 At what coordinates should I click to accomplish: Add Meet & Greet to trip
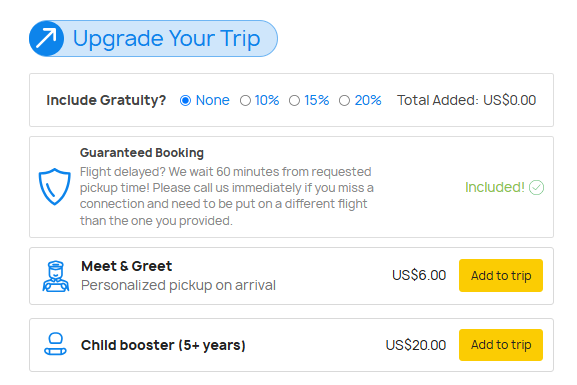tap(500, 275)
